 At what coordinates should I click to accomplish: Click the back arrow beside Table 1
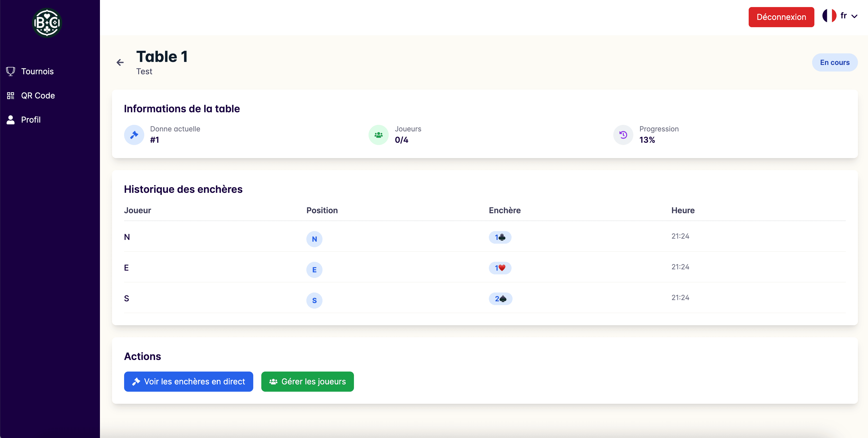(120, 62)
